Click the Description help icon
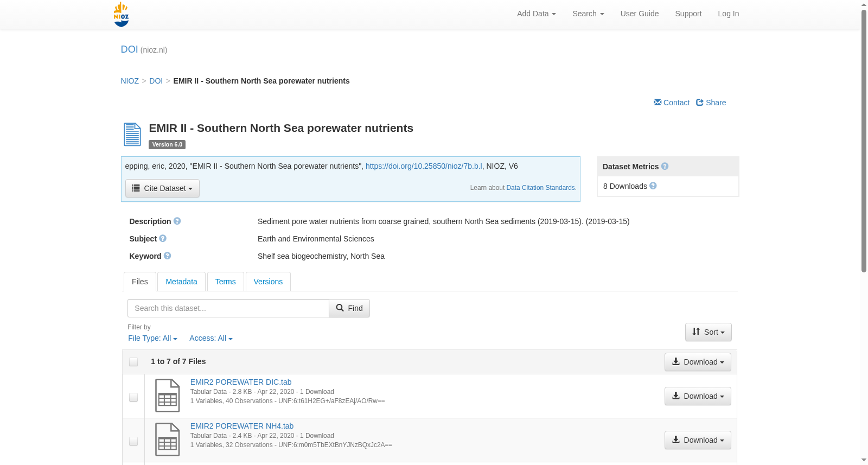868x465 pixels. pos(177,221)
